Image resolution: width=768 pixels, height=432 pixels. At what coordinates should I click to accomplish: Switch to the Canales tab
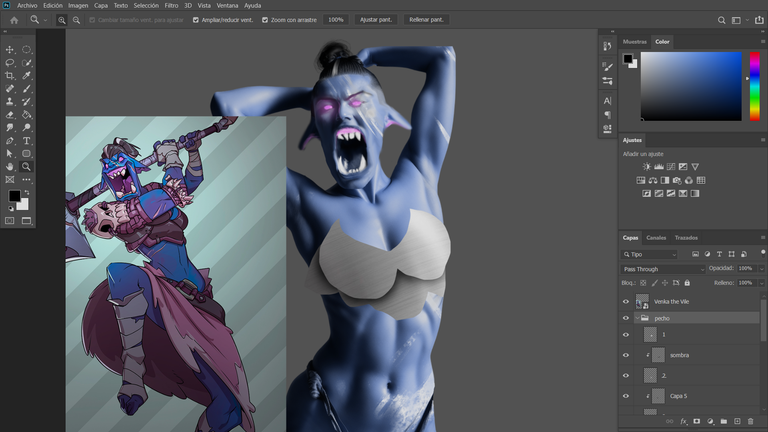[656, 238]
